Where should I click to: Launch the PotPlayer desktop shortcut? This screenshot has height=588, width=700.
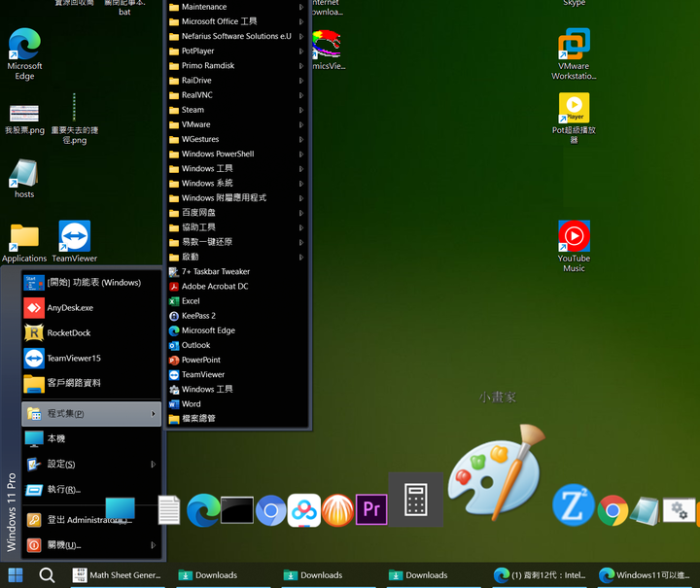(x=574, y=118)
